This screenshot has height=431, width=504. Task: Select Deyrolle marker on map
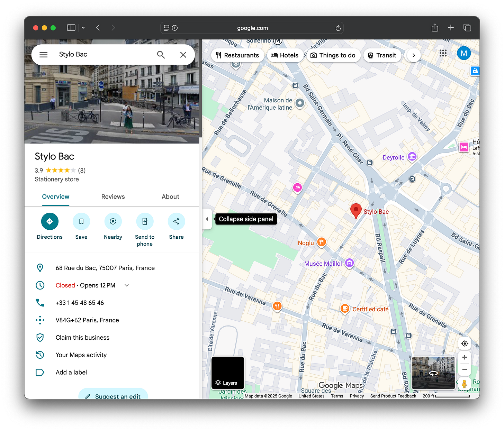pyautogui.click(x=412, y=157)
